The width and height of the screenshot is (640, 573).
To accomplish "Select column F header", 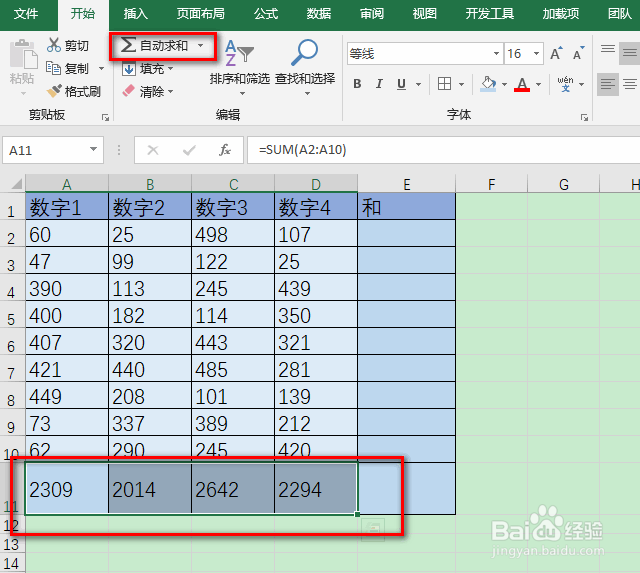I will click(x=491, y=184).
